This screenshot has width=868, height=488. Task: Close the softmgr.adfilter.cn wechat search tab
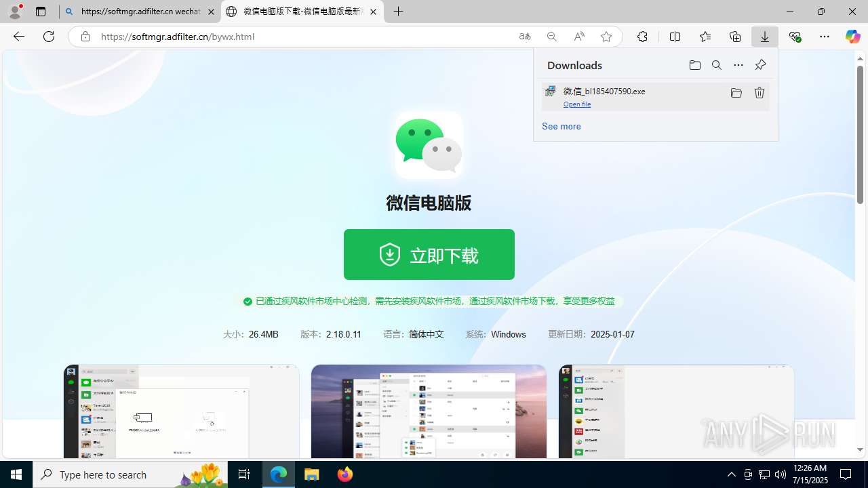[211, 12]
